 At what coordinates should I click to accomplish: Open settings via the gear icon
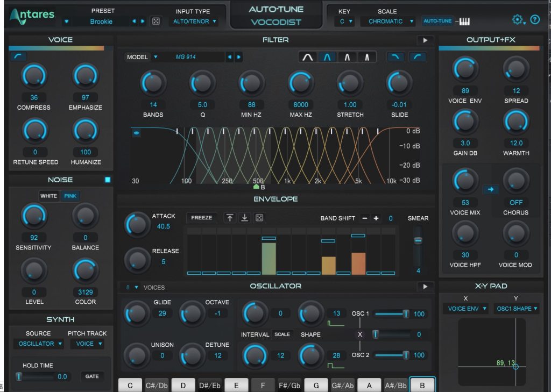[x=518, y=20]
